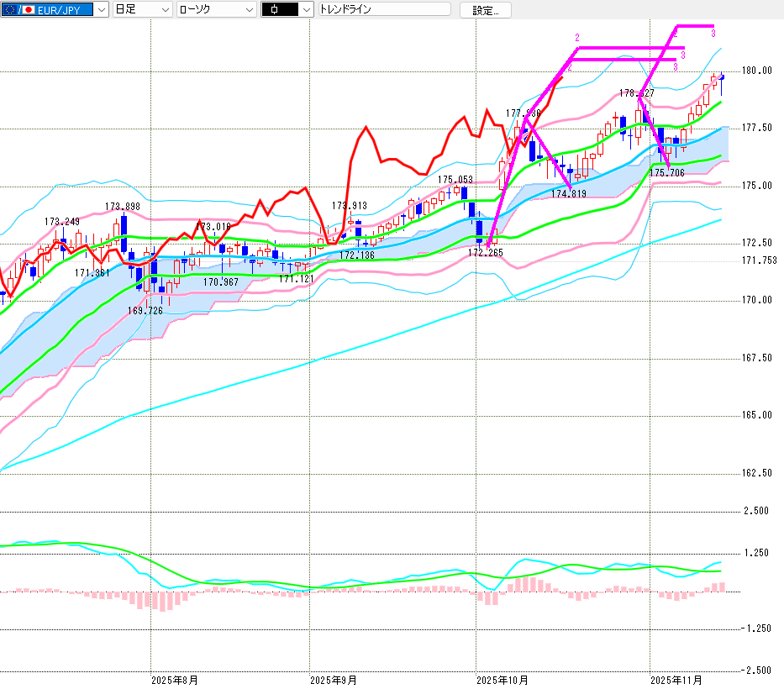Click the 175.053 high price label
Viewport: 784px width, 689px height.
(x=455, y=180)
